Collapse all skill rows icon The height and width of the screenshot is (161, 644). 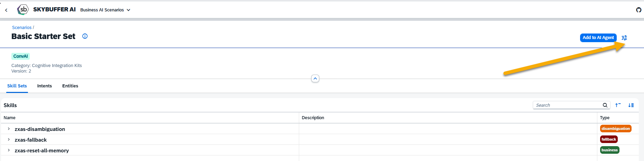(x=618, y=105)
